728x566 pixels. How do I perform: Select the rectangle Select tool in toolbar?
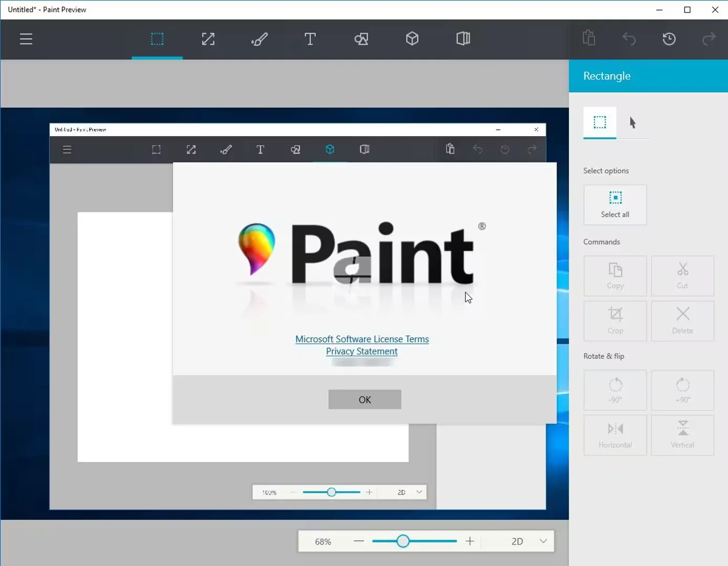(157, 39)
